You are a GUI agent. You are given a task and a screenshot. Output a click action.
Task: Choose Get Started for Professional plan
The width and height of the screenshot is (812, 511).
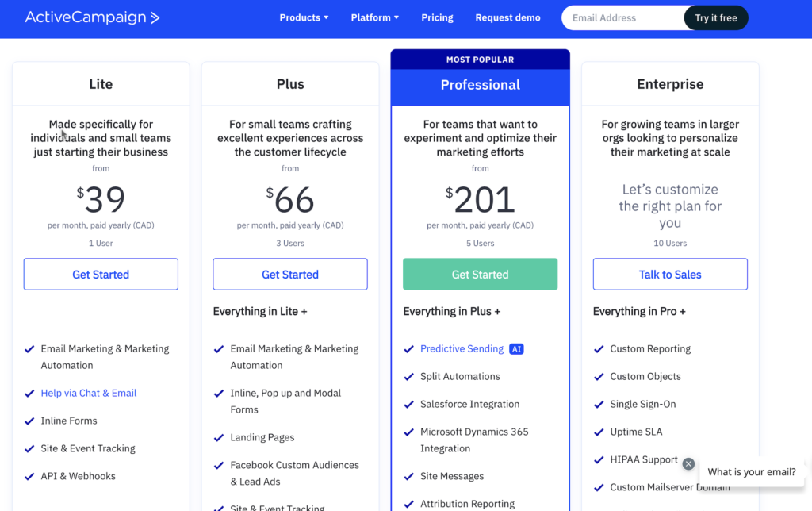pyautogui.click(x=480, y=275)
